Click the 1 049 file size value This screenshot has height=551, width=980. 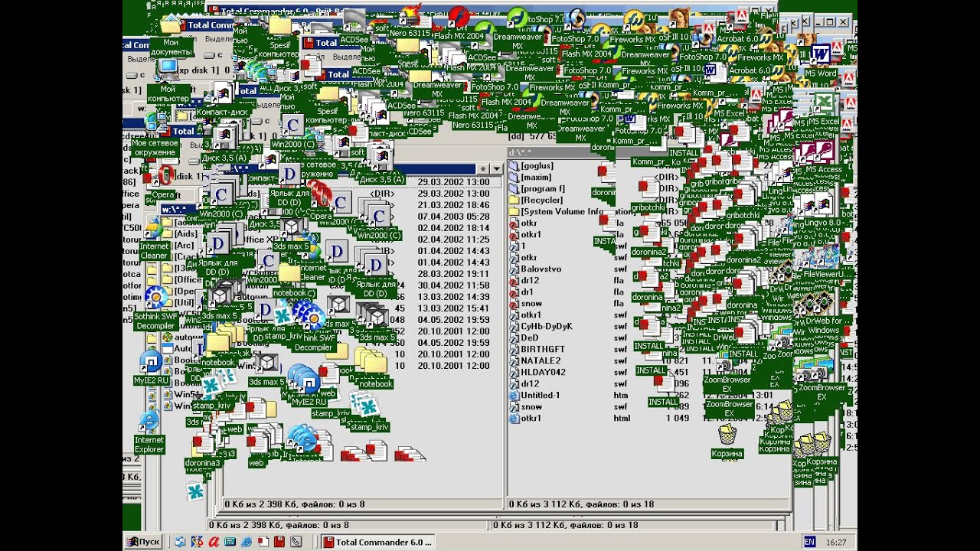pyautogui.click(x=676, y=419)
